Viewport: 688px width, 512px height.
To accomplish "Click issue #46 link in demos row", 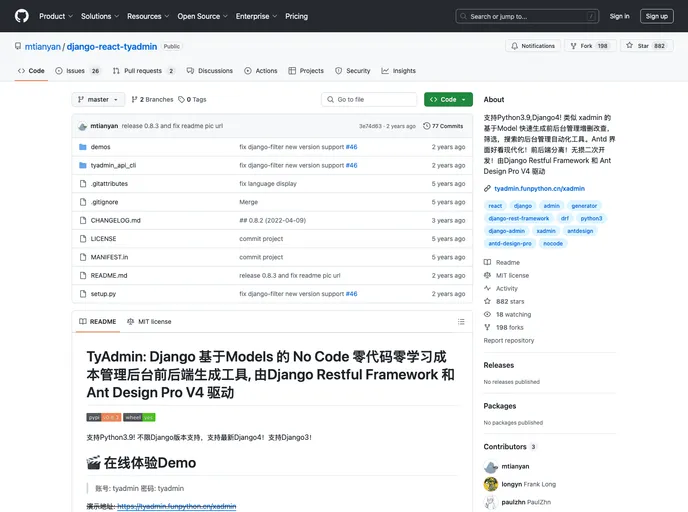I will pos(351,147).
